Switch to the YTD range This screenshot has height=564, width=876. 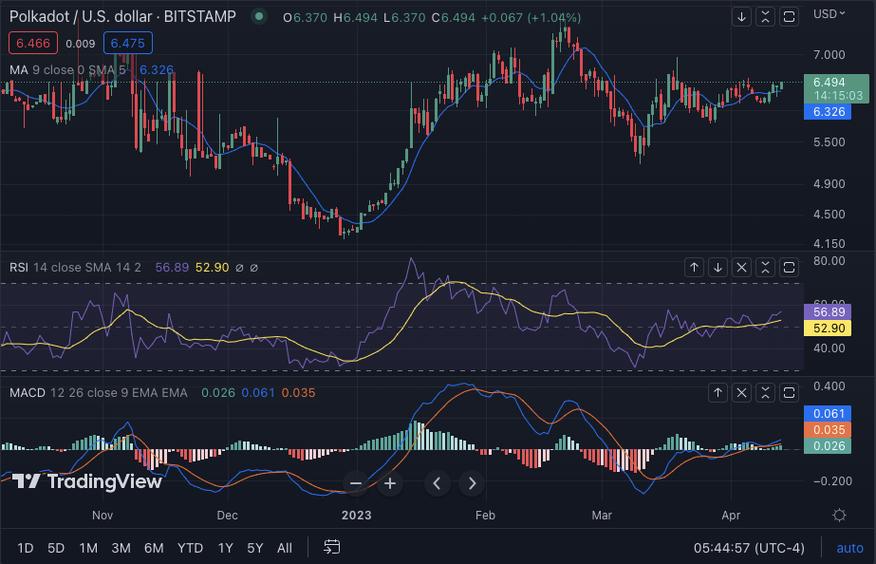(190, 548)
